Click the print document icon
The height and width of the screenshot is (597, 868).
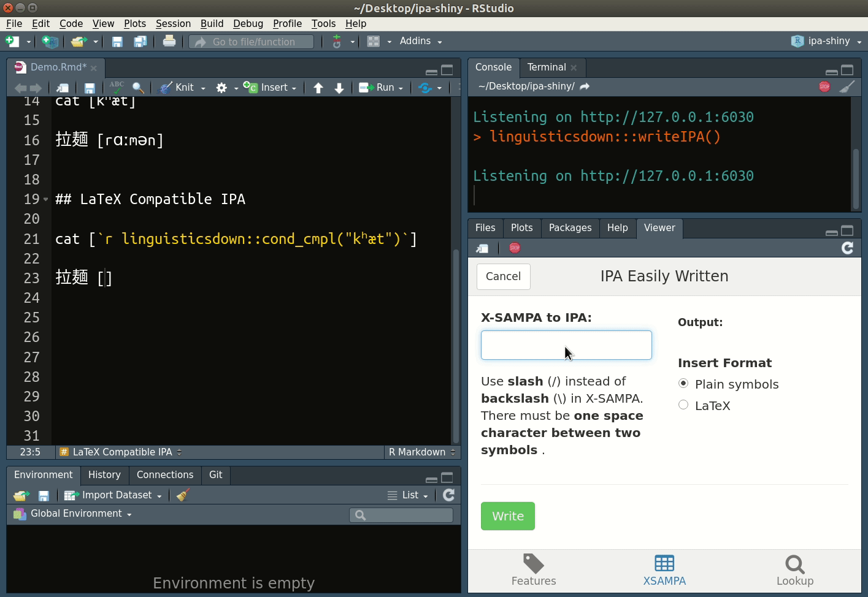coord(169,42)
